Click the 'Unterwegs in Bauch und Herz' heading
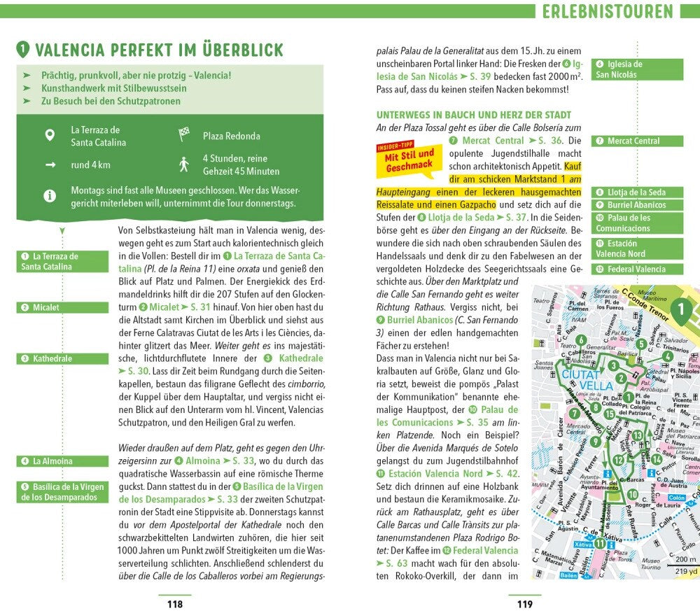Screen dimensions: 700x611 click(x=474, y=115)
